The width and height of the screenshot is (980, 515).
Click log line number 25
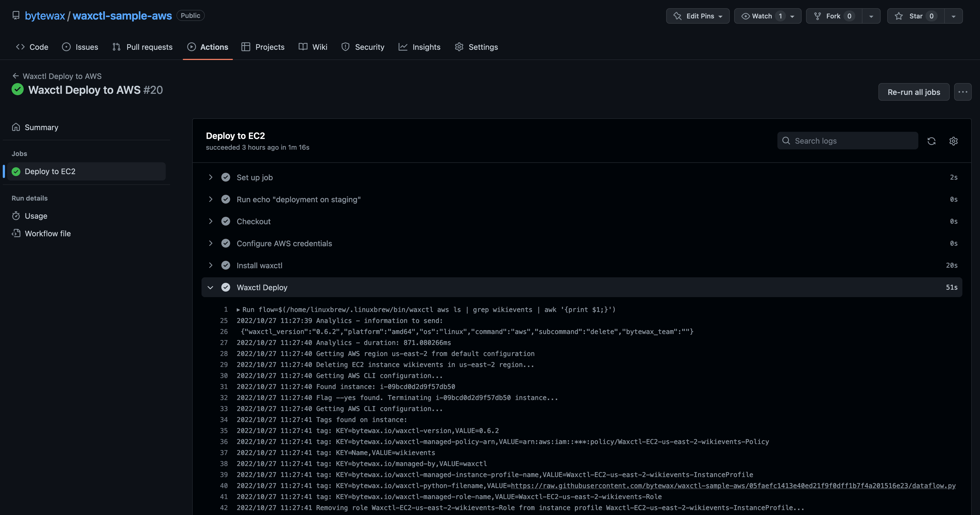(x=224, y=321)
